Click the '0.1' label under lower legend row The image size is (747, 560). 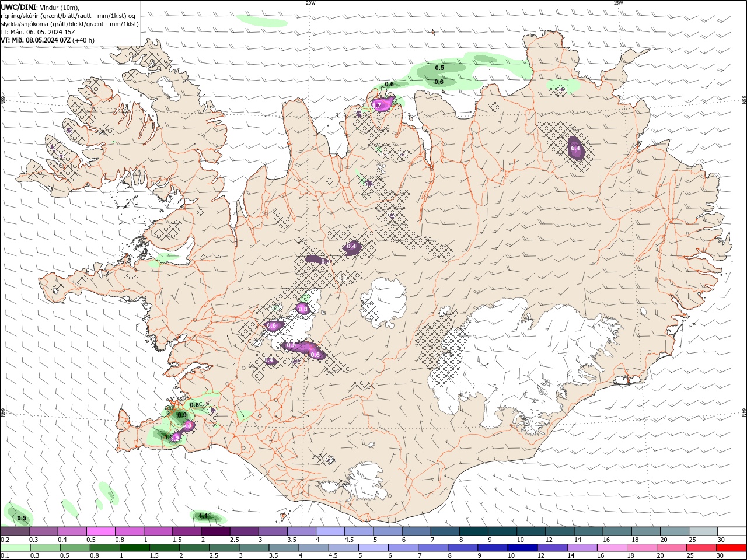pyautogui.click(x=5, y=556)
